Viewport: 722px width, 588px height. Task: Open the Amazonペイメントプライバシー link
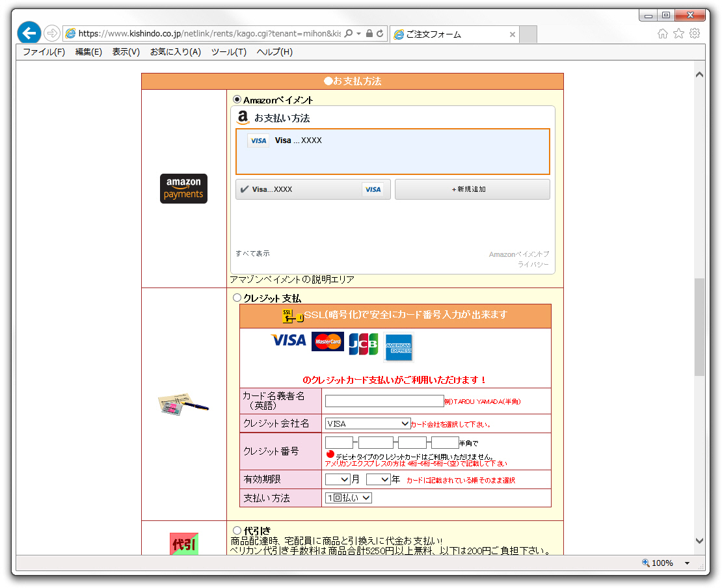point(519,260)
